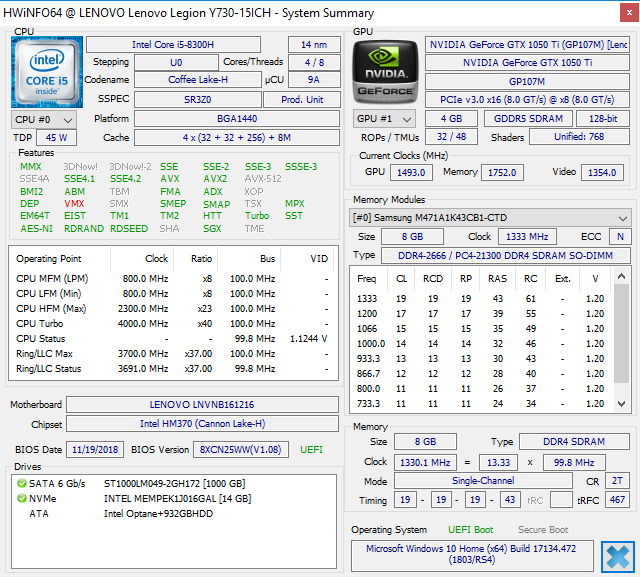This screenshot has height=577, width=640.
Task: Click the Intel Core i5-8300H name field
Action: 172,44
